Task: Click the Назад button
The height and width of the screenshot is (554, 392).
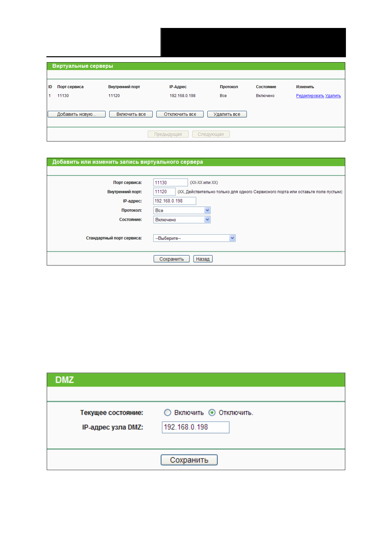Action: pos(203,259)
